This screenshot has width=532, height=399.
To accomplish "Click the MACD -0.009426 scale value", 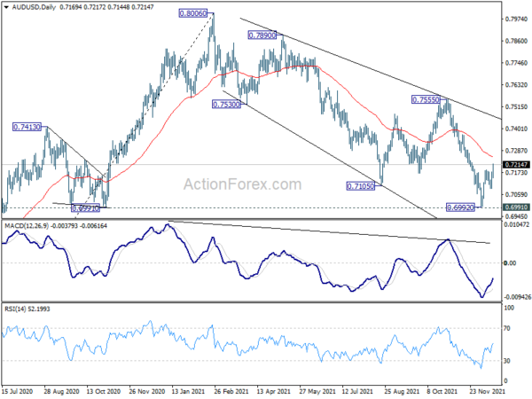I will 517,297.
